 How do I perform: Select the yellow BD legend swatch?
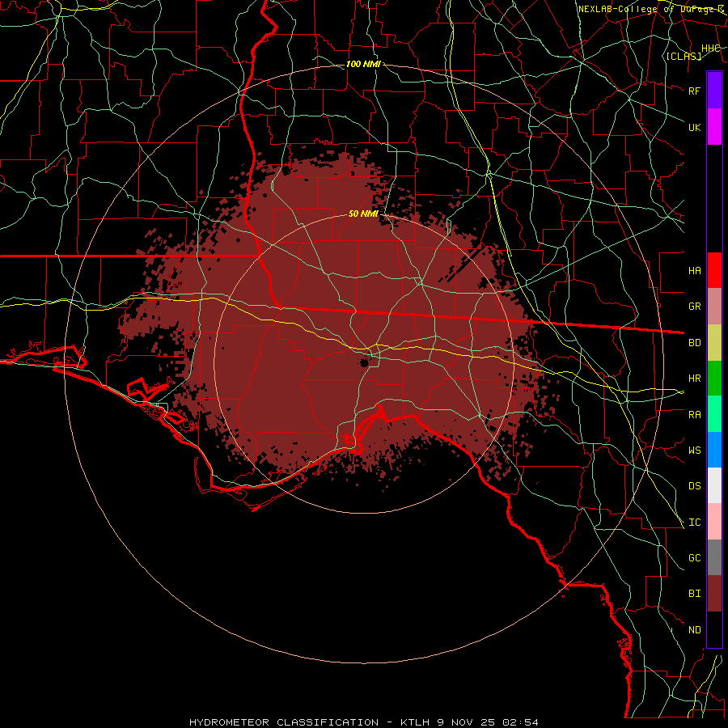tap(714, 343)
